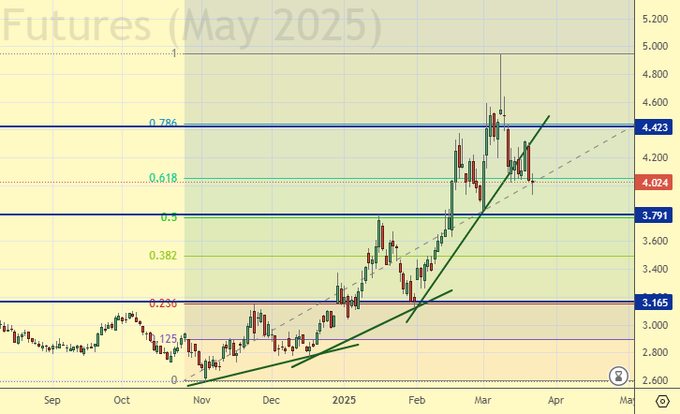Click the 0.786 Fibonacci level label
680x414 pixels.
pos(163,123)
